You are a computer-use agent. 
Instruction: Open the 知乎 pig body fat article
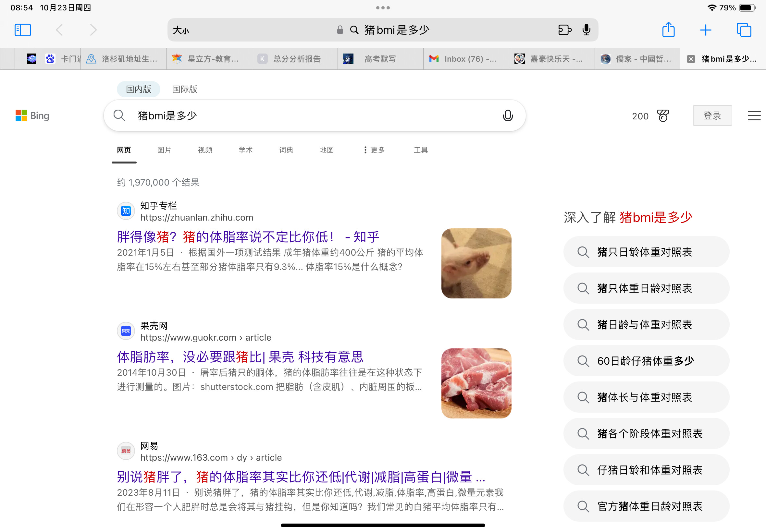point(248,237)
